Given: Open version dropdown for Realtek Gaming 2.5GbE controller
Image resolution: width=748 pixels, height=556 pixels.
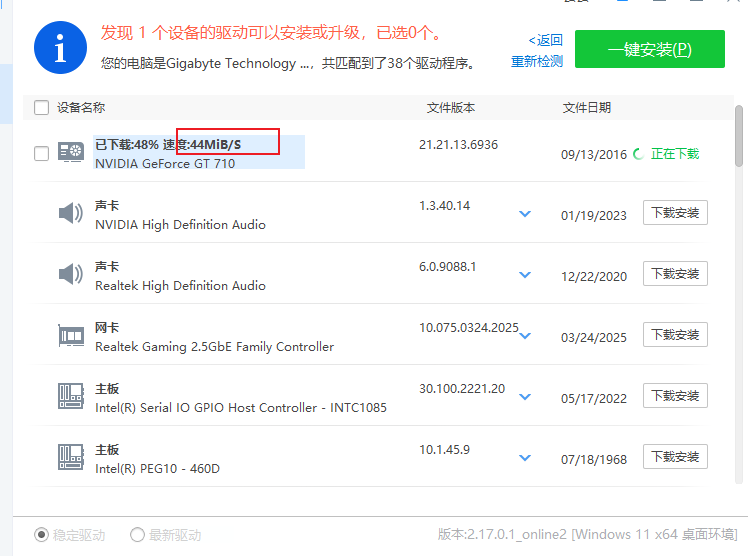Looking at the screenshot, I should click(x=525, y=336).
